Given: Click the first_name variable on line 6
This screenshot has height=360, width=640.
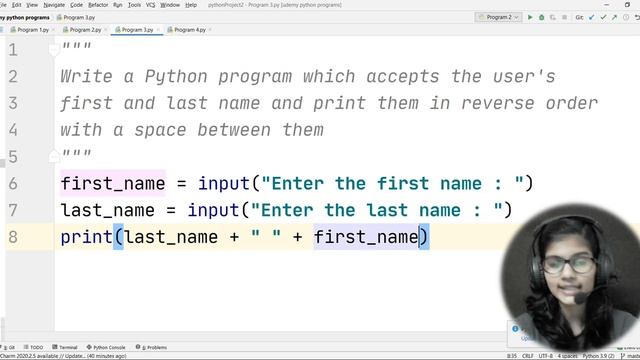Looking at the screenshot, I should 113,184.
